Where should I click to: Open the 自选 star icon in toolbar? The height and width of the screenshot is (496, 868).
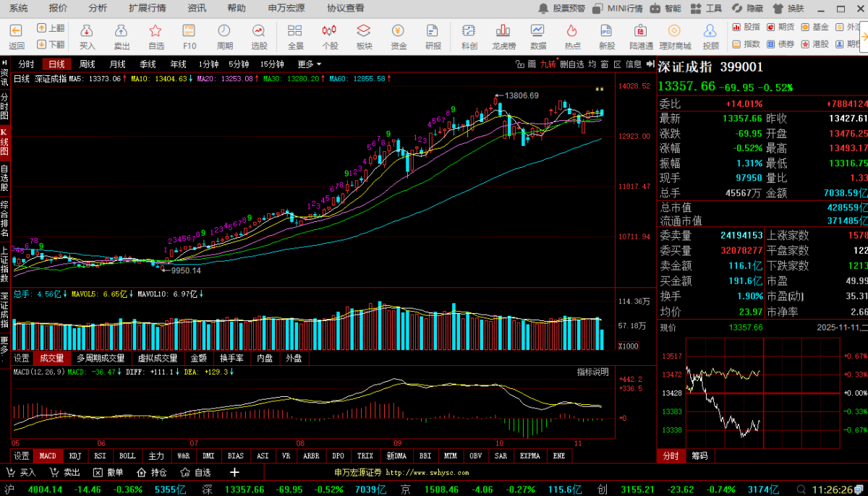coord(156,36)
